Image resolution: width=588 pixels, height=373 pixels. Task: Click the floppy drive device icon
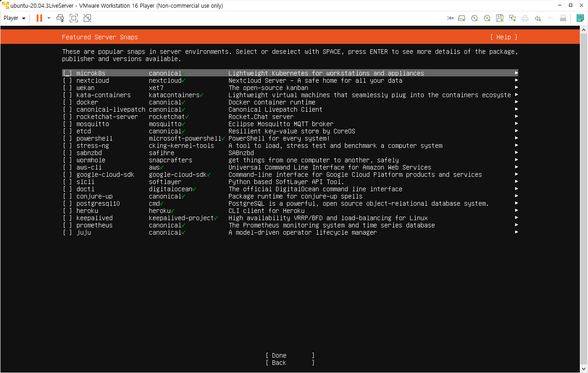500,18
